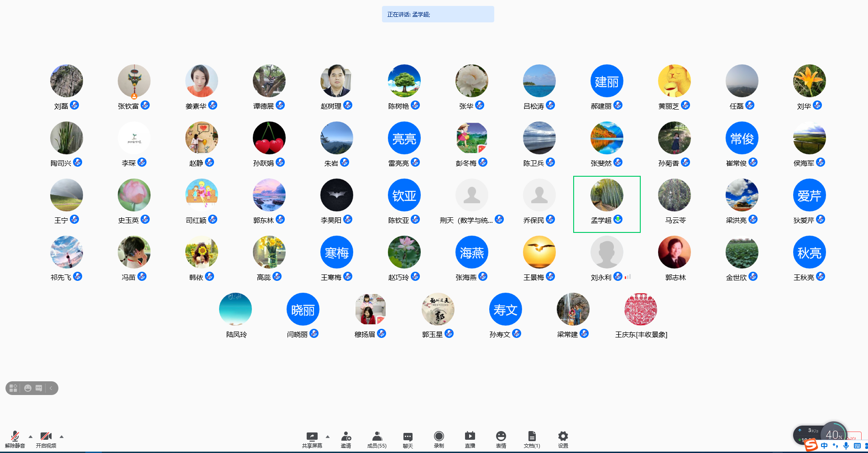Collapse the floating gray toolbar chevron

coord(51,388)
